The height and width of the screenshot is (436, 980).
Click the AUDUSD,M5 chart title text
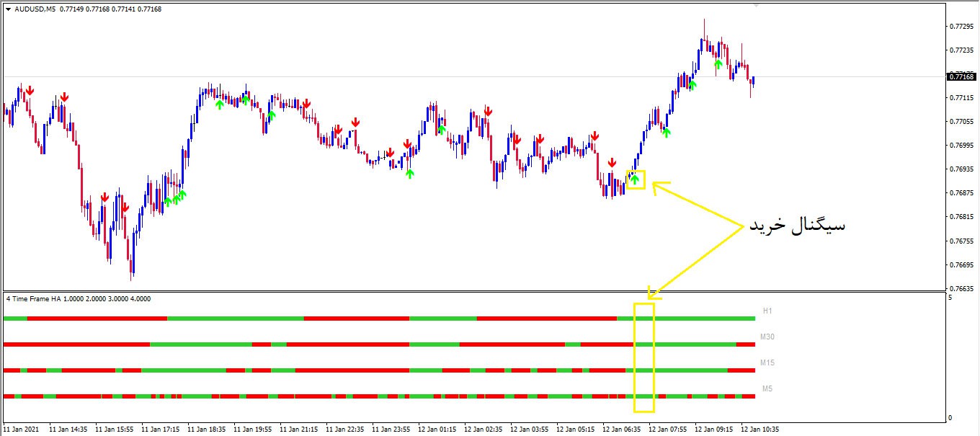click(36, 9)
